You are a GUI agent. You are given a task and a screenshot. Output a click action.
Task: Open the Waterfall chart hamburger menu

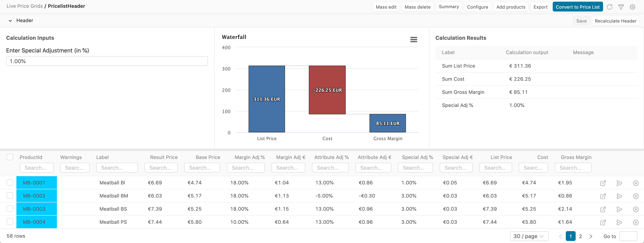tap(414, 40)
